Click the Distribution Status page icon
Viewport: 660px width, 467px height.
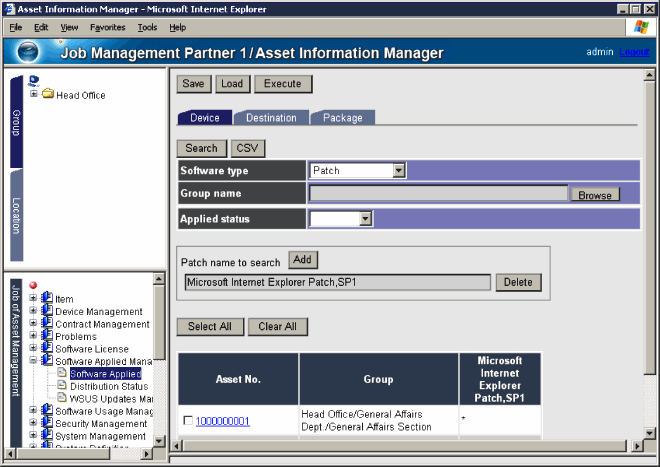61,386
